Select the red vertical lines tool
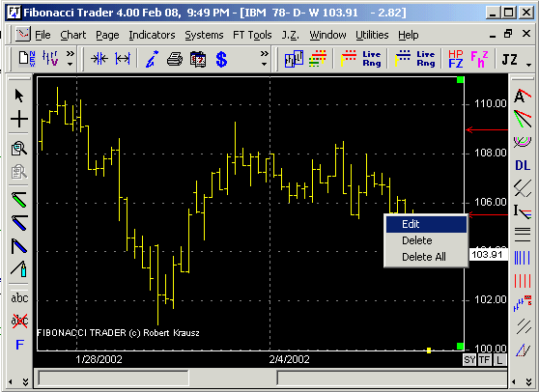 tap(523, 281)
